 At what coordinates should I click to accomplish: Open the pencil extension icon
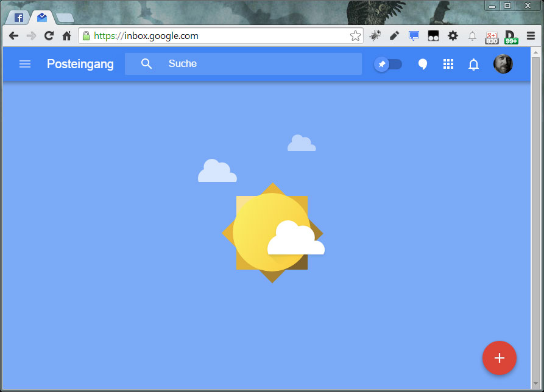pyautogui.click(x=395, y=36)
